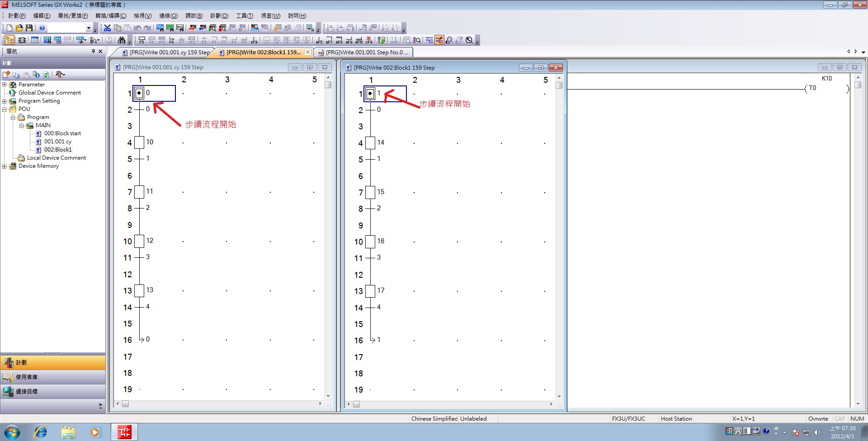Toggle the navigation window toolbar icon
868x441 pixels.
pos(9,40)
